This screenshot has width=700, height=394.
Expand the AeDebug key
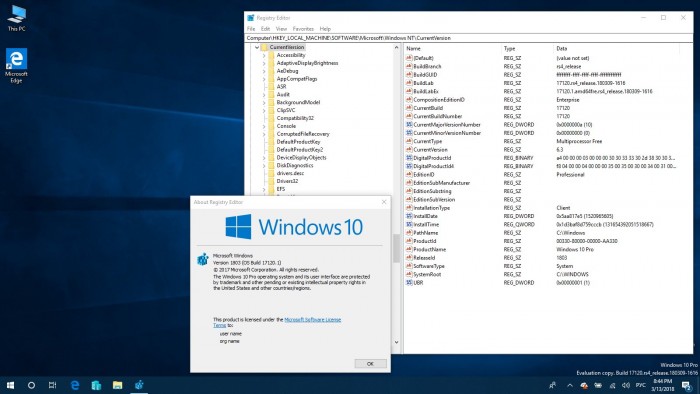click(x=264, y=71)
